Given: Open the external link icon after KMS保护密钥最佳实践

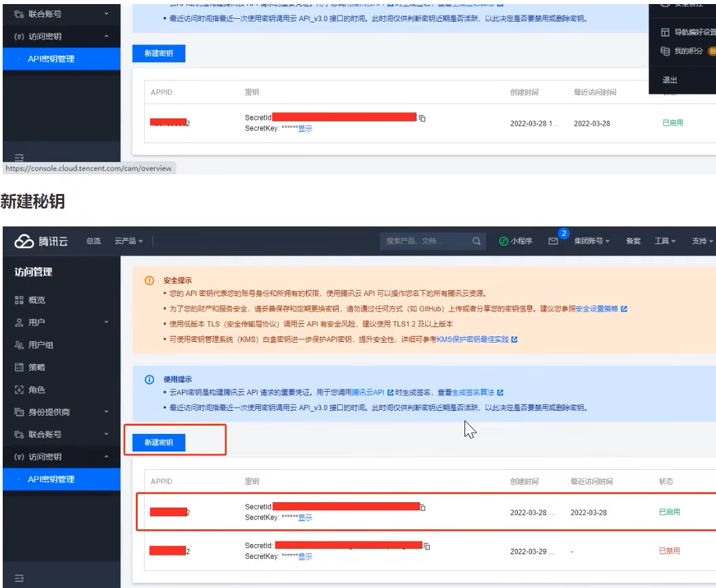Looking at the screenshot, I should (x=515, y=340).
